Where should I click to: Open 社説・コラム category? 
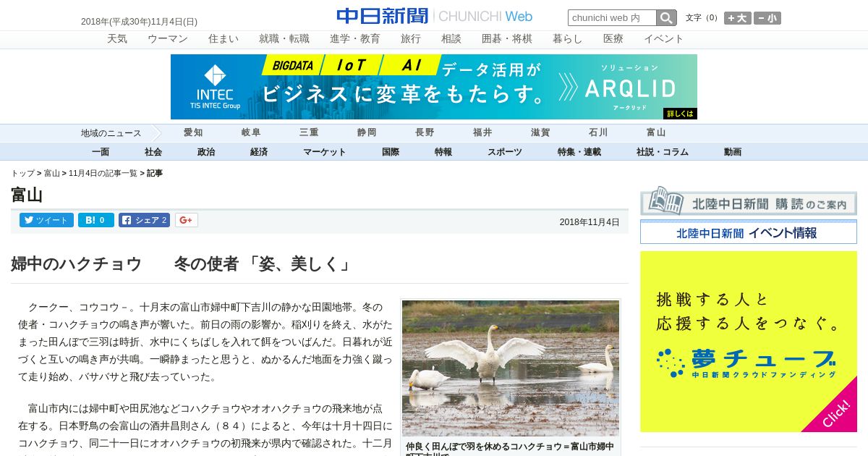click(663, 152)
